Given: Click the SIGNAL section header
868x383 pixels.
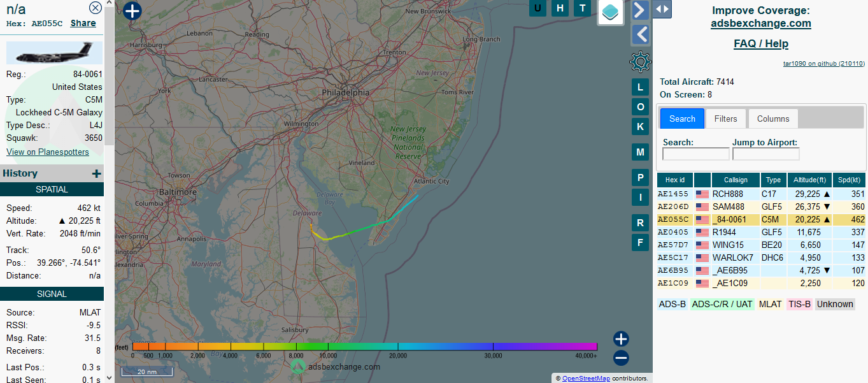Looking at the screenshot, I should pos(52,294).
